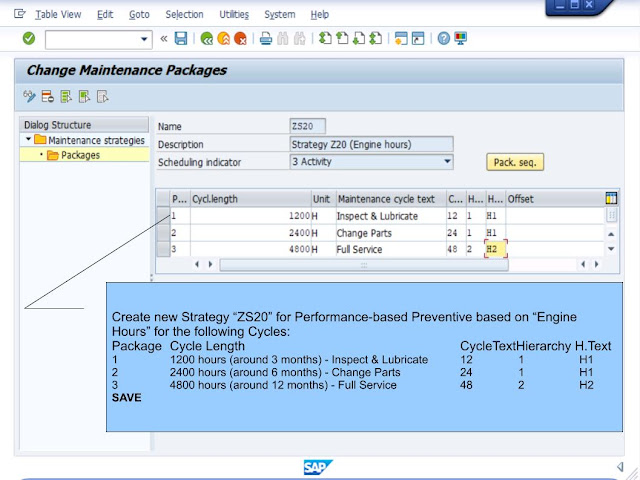Open the Help menu
640x480 pixels.
pos(320,15)
